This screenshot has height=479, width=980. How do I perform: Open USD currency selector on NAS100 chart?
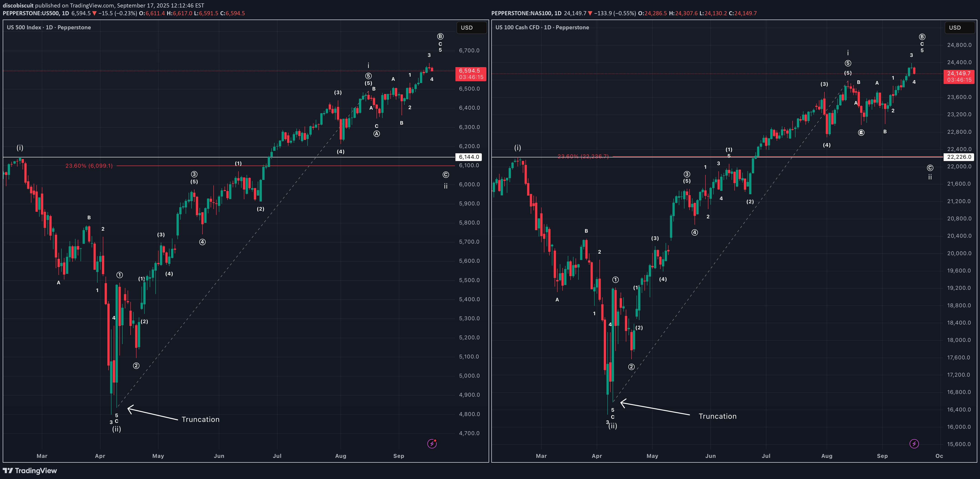click(960, 28)
